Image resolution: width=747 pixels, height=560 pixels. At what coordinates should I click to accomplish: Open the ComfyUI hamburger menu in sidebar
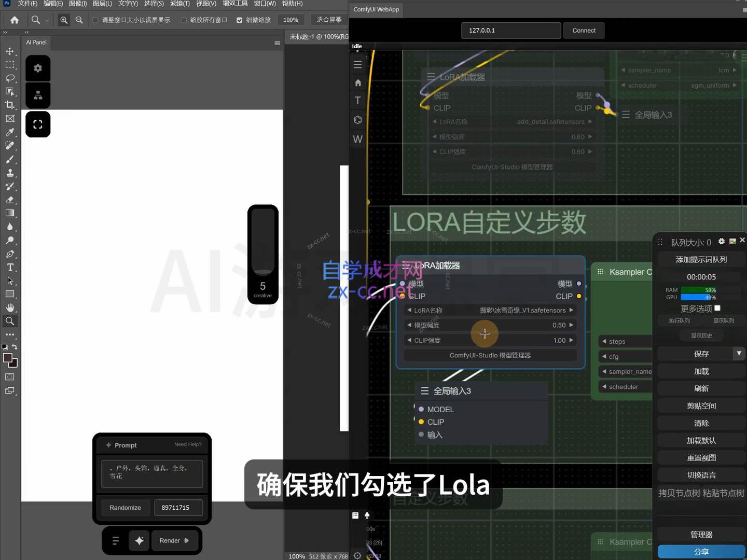point(357,64)
